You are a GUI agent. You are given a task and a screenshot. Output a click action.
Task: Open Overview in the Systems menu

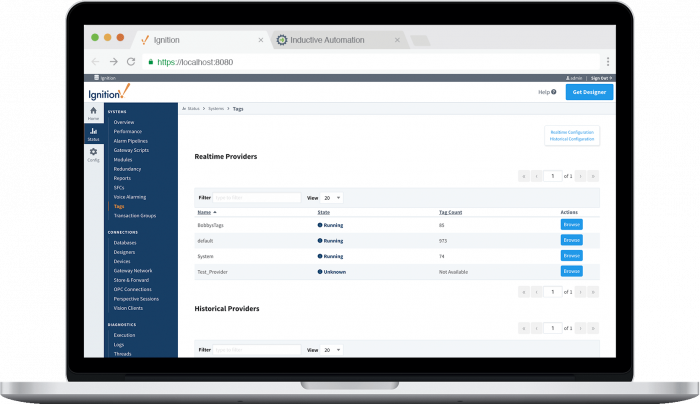(x=124, y=122)
